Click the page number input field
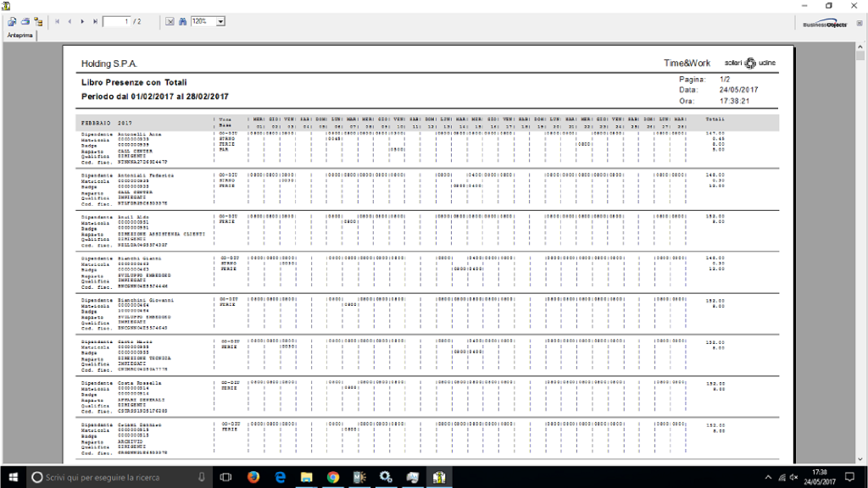The width and height of the screenshot is (868, 488). tap(120, 20)
